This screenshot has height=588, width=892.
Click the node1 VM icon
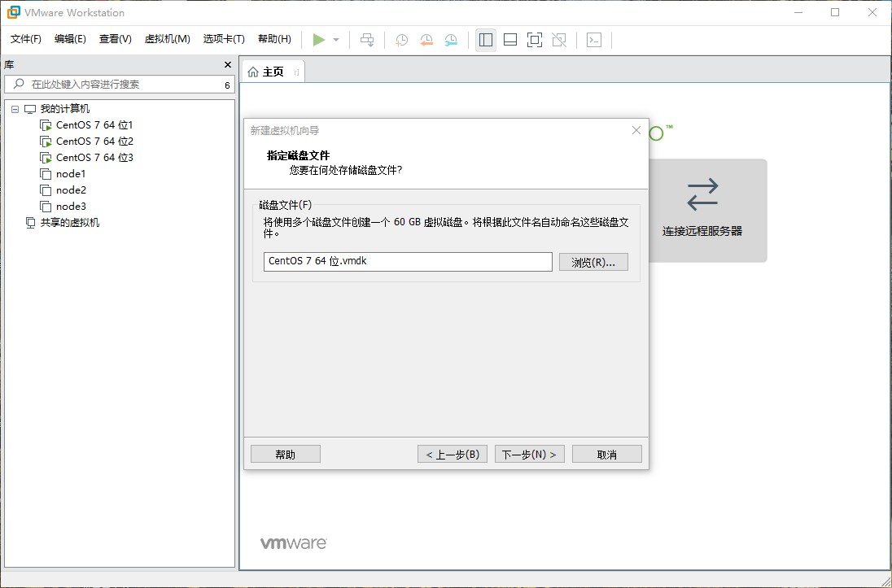pos(46,174)
